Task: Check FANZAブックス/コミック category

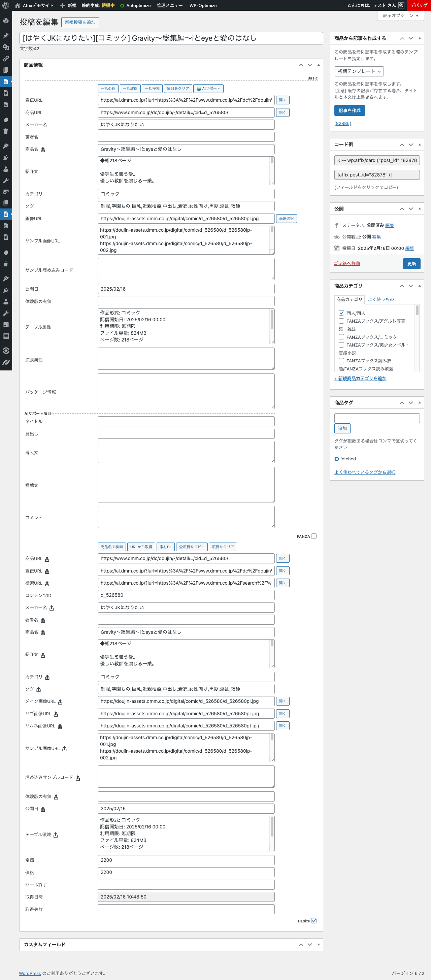Action: click(x=341, y=337)
